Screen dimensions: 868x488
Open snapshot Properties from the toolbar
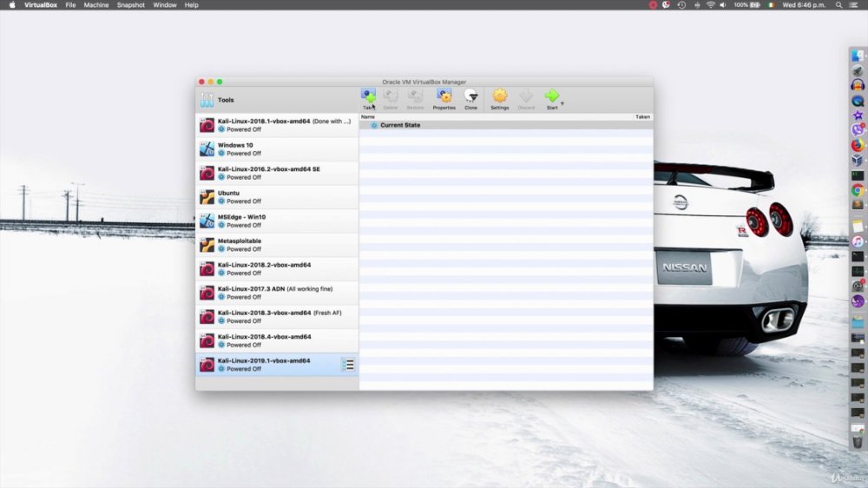(x=444, y=99)
